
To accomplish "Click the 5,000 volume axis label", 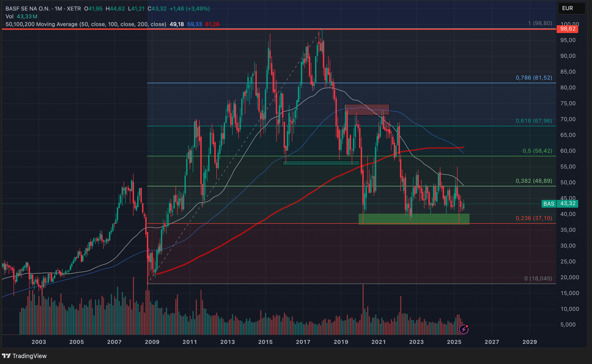I will click(568, 325).
